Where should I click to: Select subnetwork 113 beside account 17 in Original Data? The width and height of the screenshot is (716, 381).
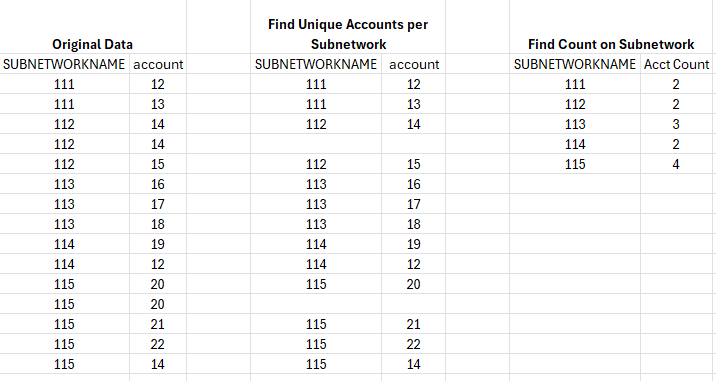pos(64,205)
